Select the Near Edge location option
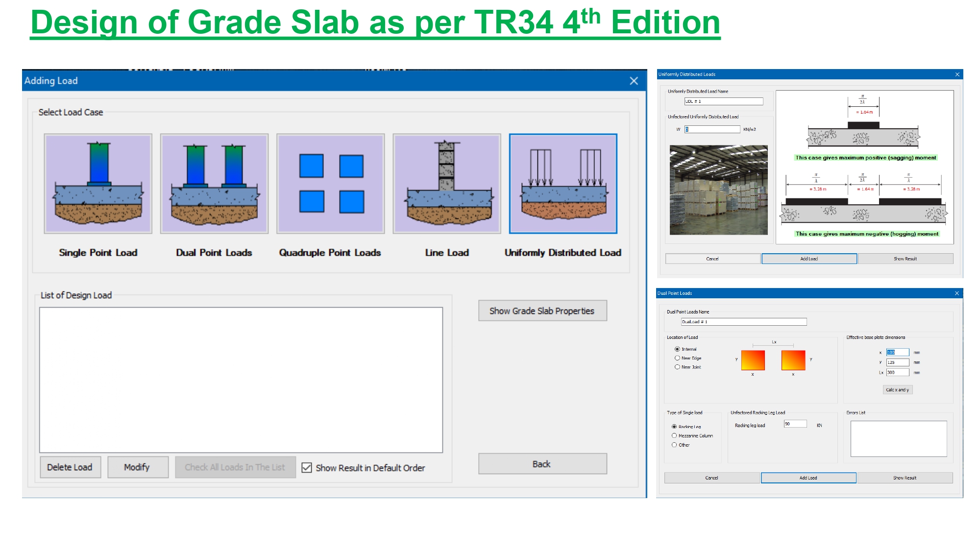The width and height of the screenshot is (980, 551). point(677,358)
